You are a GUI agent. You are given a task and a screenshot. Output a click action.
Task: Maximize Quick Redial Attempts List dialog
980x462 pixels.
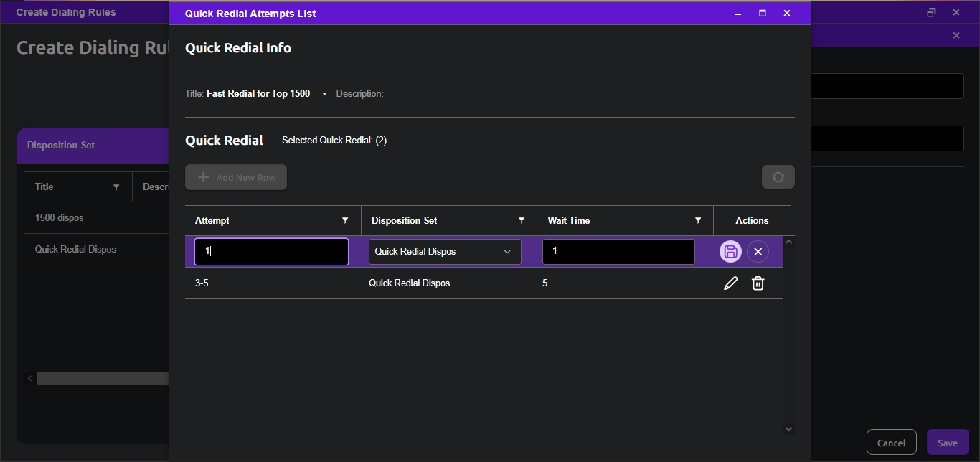(x=763, y=13)
